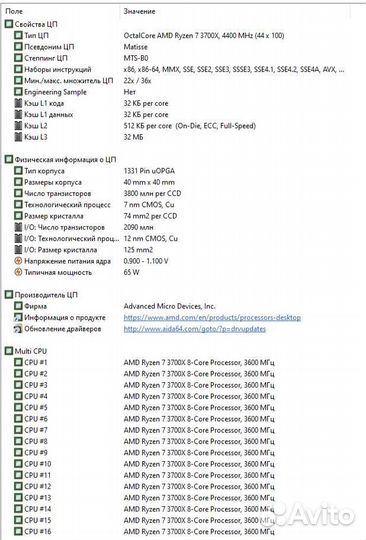366x540 pixels.
Task: Click the Физическая информация о ЦП section icon
Action: (x=9, y=159)
